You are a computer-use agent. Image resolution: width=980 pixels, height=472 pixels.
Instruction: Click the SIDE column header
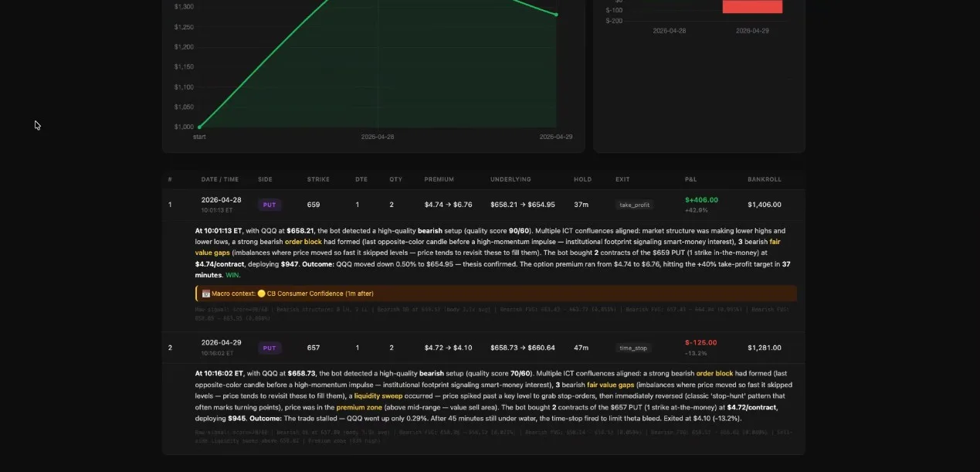265,179
